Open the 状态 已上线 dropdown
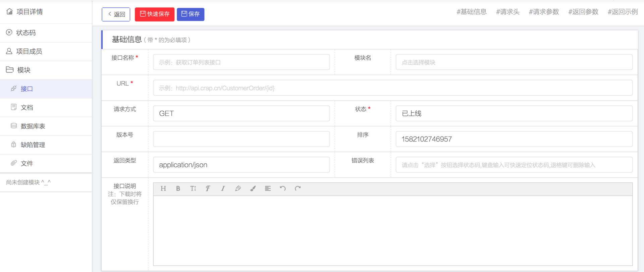 [514, 113]
